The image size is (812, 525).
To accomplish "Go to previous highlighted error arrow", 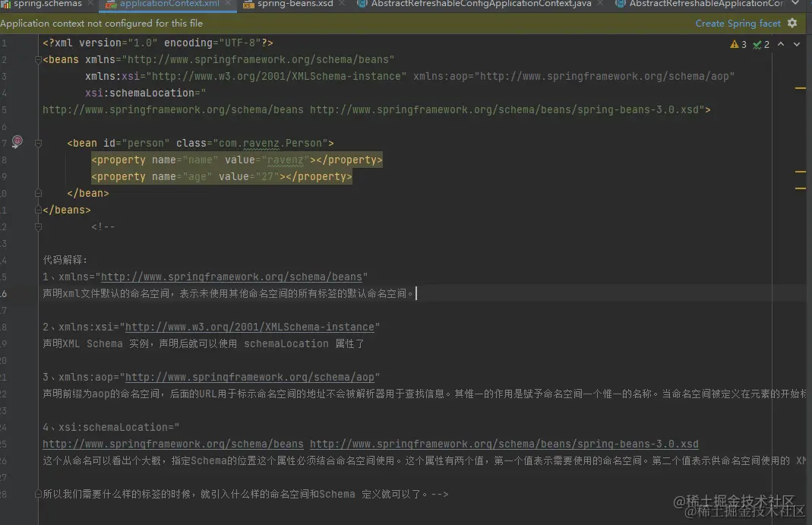I will (x=781, y=45).
